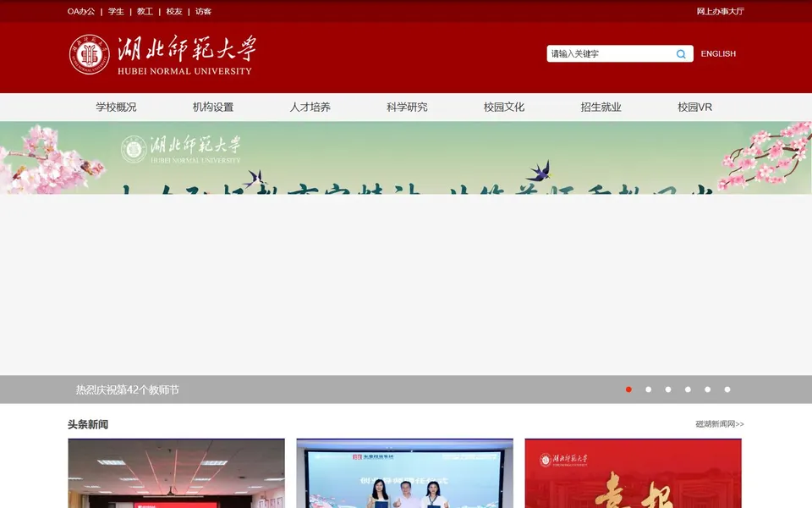812x508 pixels.
Task: Open the 教工 portal link
Action: [145, 11]
